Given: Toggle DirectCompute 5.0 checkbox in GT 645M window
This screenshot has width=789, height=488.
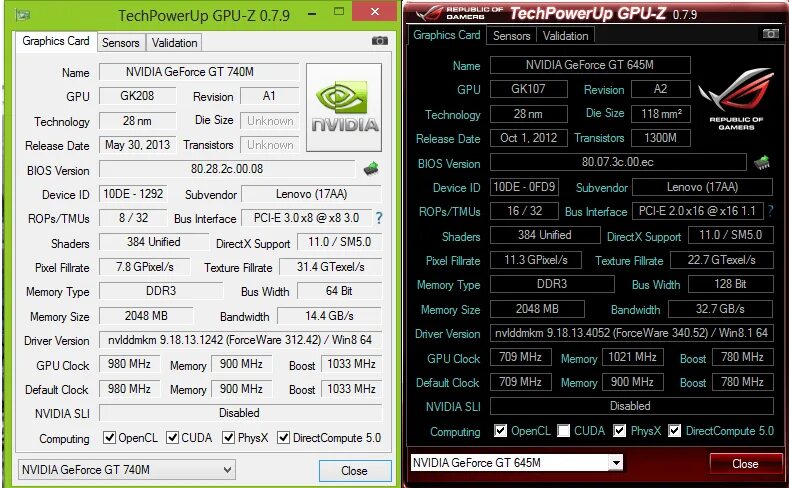Looking at the screenshot, I should pyautogui.click(x=675, y=431).
